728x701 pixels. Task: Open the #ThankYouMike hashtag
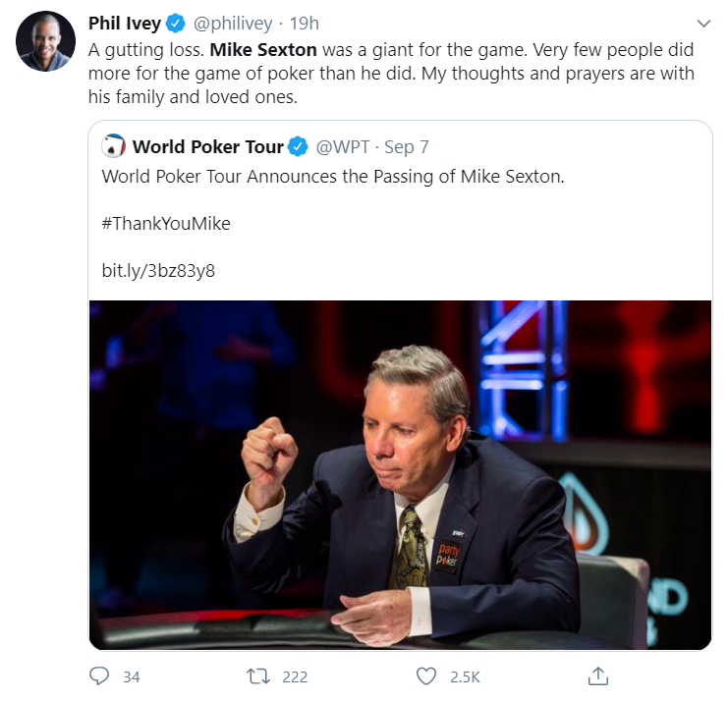coord(165,223)
